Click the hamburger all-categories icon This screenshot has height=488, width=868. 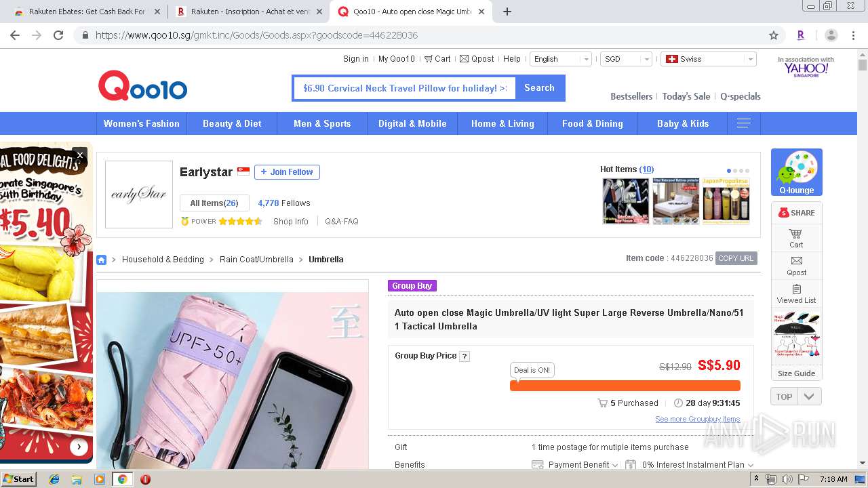click(x=744, y=123)
